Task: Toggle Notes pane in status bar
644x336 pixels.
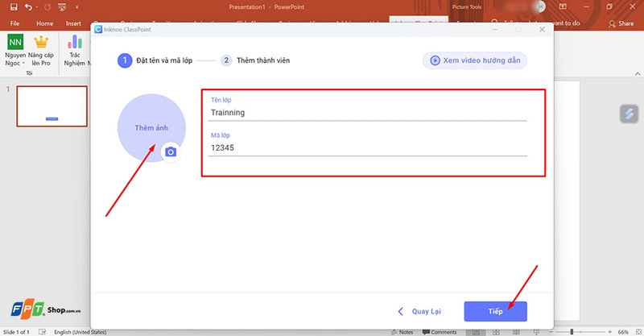Action: 402,332
